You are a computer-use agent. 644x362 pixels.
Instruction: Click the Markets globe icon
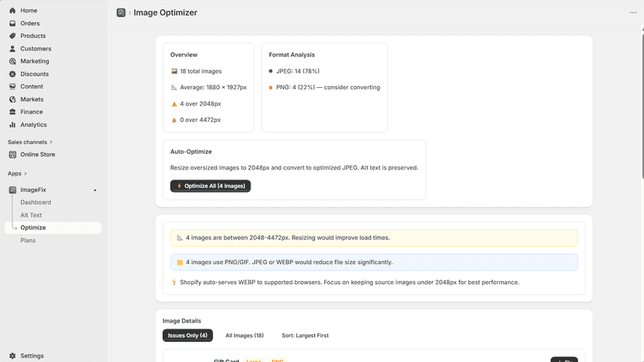coord(12,99)
